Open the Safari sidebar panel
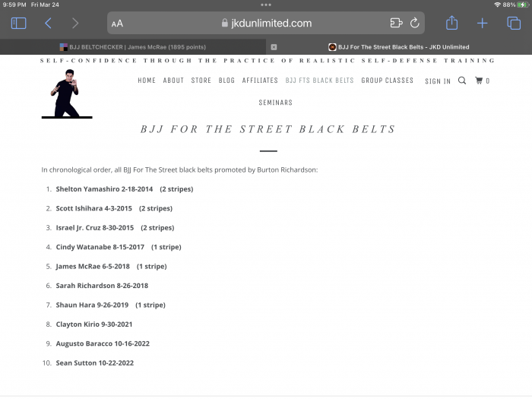 [18, 24]
